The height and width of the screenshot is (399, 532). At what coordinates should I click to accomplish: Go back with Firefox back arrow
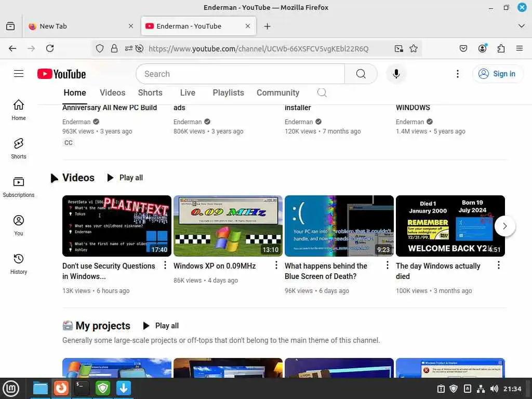coord(12,48)
